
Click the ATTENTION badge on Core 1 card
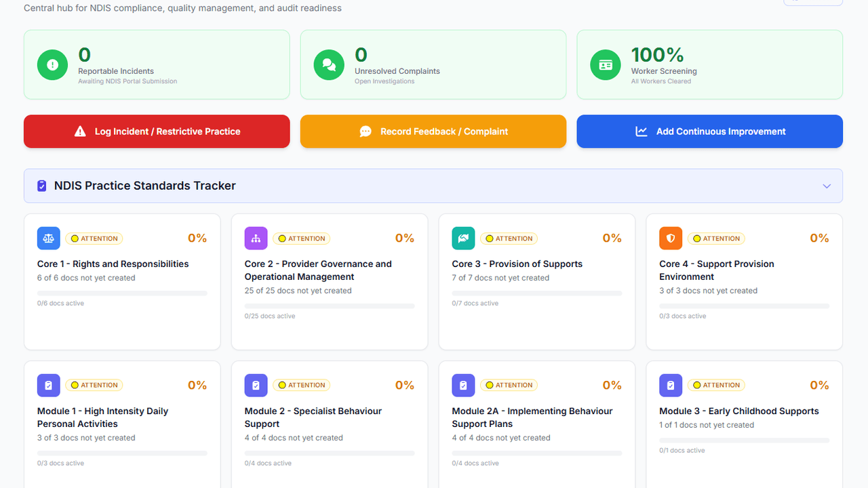coord(94,239)
